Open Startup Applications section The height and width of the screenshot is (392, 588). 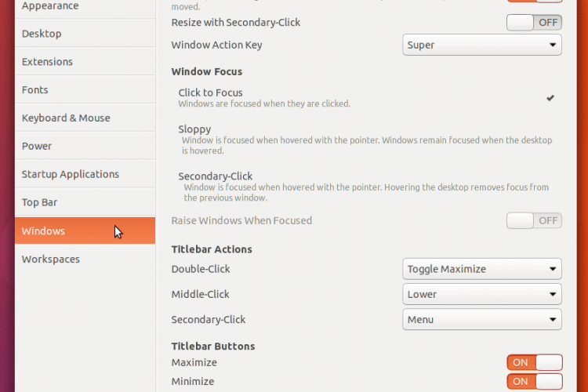(85, 174)
